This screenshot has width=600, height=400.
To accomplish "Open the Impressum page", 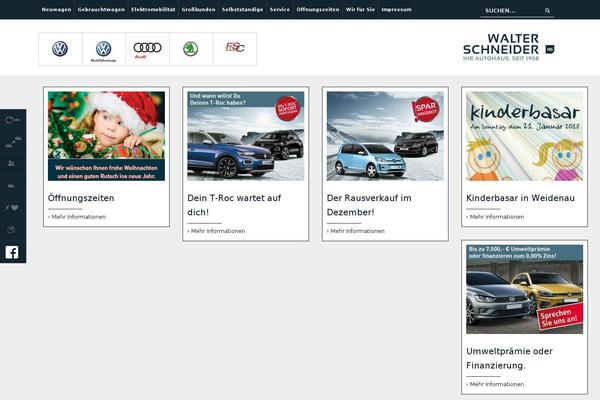I will 396,10.
